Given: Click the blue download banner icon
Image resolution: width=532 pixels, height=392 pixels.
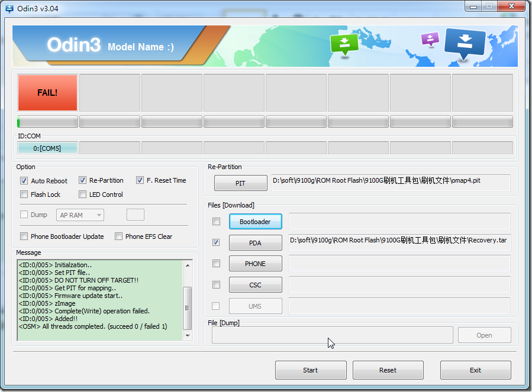Looking at the screenshot, I should click(x=465, y=44).
